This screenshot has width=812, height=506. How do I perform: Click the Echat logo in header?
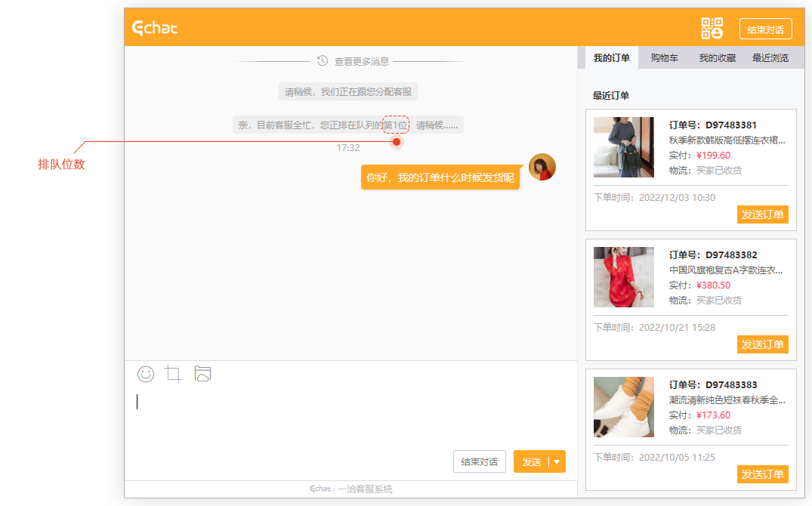coord(155,29)
